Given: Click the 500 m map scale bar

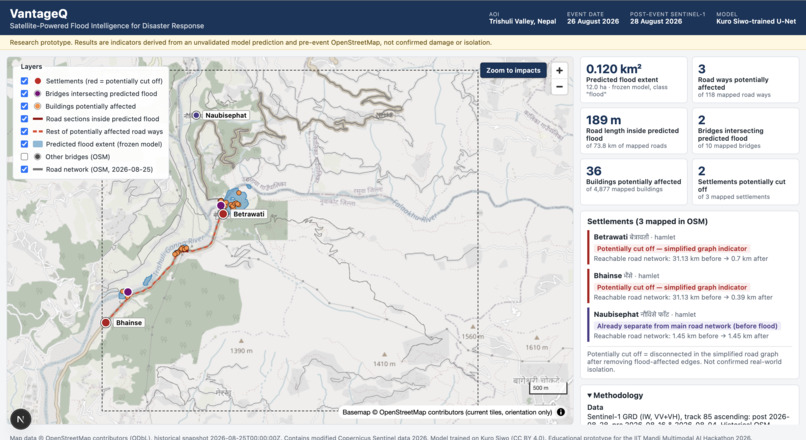Looking at the screenshot, I should (x=547, y=388).
